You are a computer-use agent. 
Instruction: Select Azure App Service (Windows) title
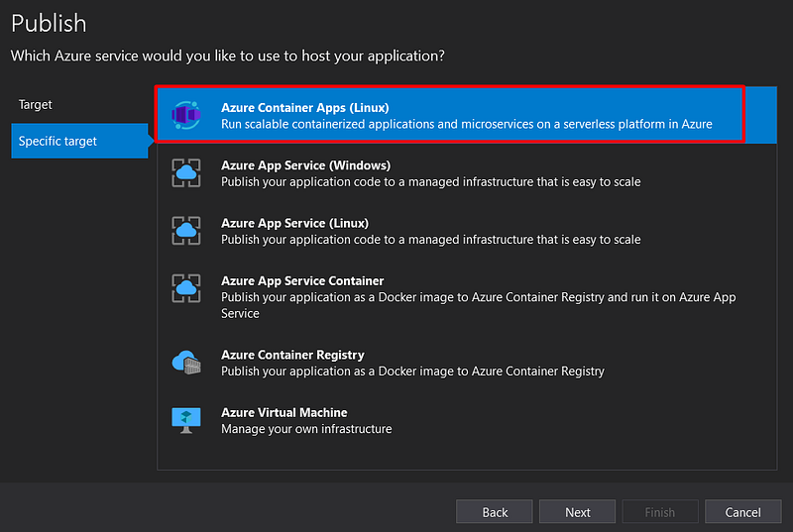click(306, 165)
